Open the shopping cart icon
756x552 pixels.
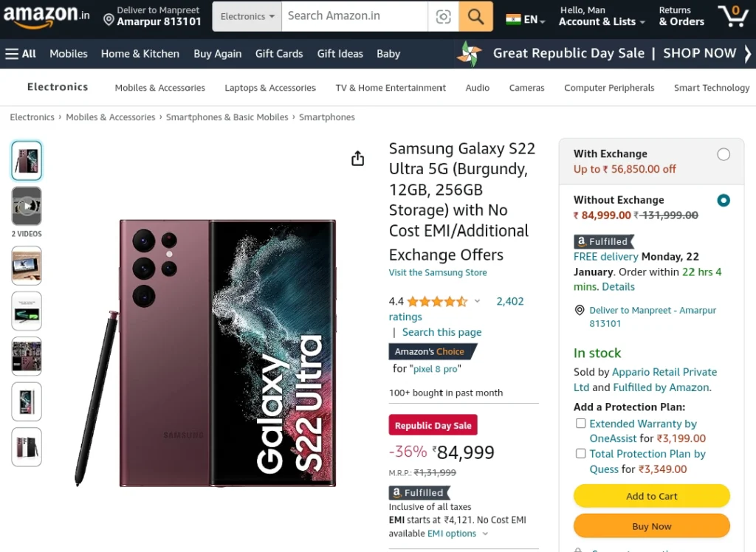[x=733, y=16]
